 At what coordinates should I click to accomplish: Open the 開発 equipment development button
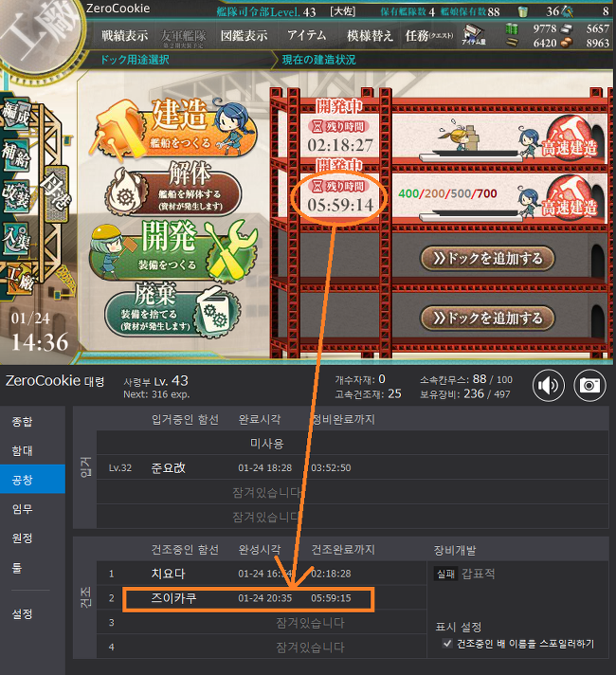(174, 249)
